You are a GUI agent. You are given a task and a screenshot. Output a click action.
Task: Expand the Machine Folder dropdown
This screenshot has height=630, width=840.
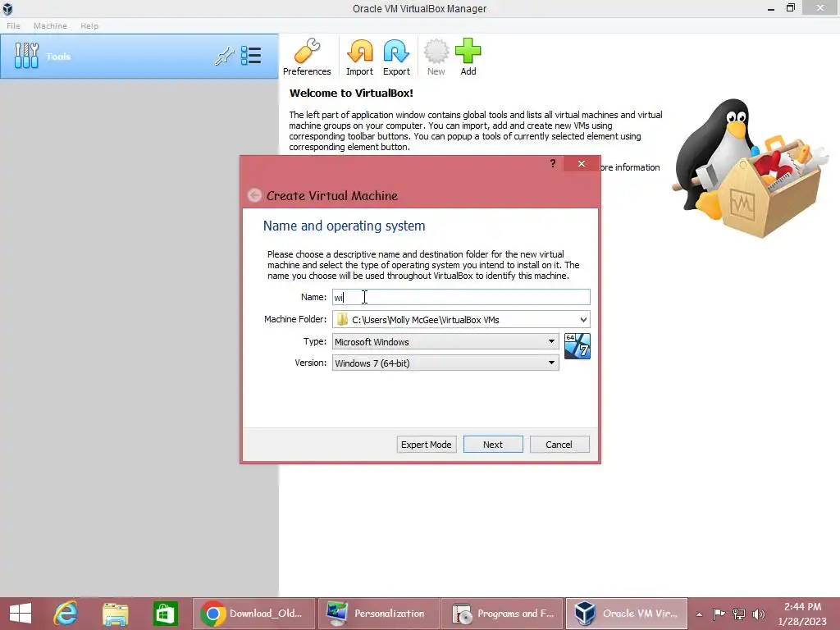[x=583, y=320]
